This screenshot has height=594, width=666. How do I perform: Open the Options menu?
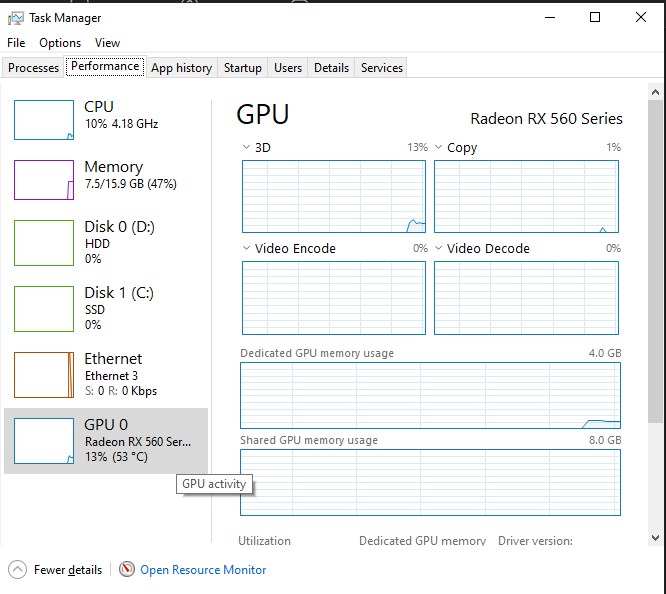point(60,43)
